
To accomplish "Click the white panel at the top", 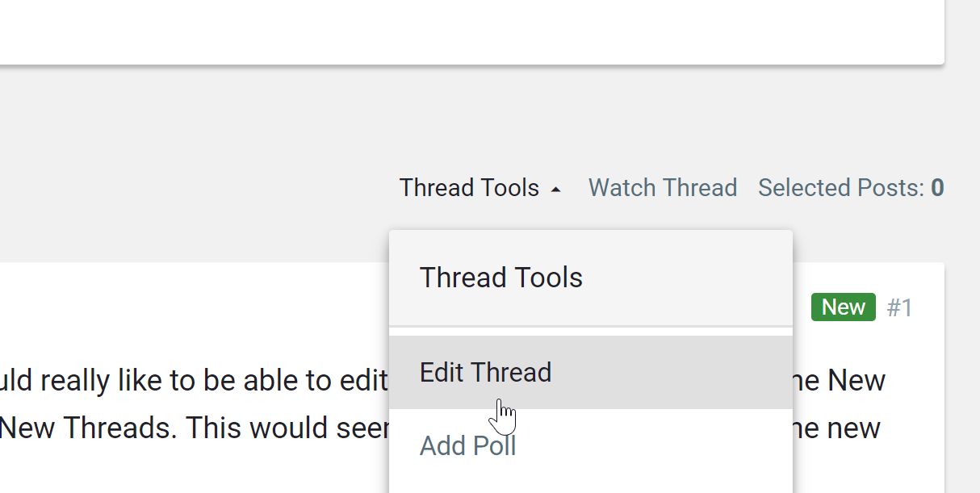I will [468, 32].
